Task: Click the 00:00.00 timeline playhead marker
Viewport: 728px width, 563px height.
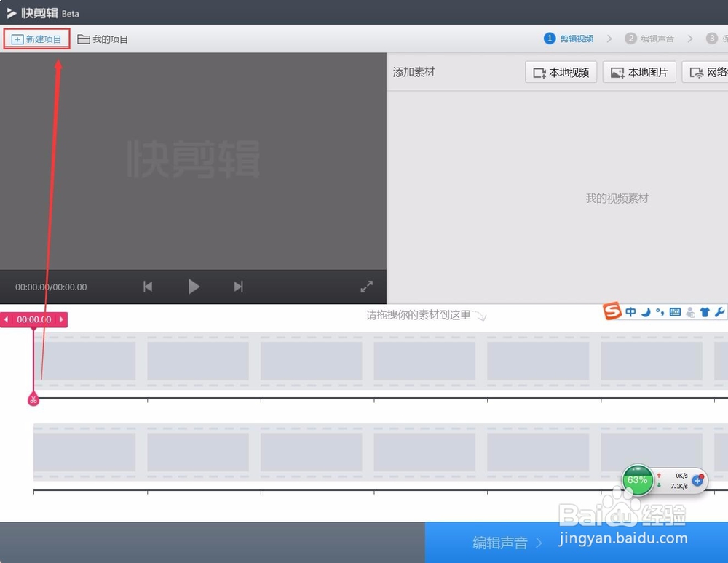Action: coord(33,319)
